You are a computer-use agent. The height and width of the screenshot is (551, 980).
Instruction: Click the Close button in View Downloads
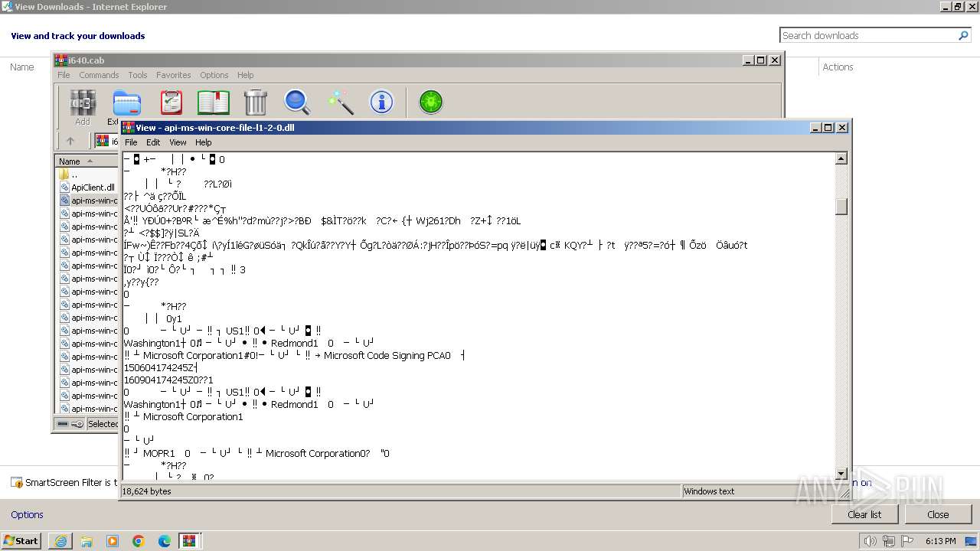tap(938, 514)
